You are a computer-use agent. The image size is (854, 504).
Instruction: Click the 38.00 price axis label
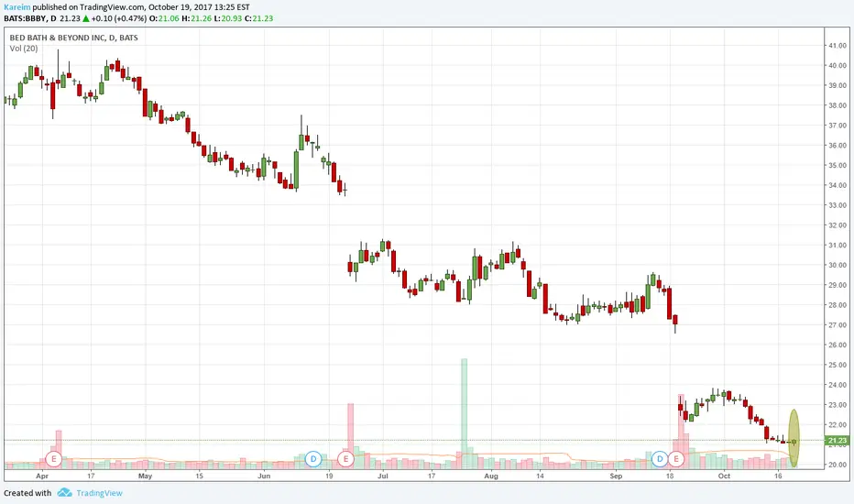838,105
